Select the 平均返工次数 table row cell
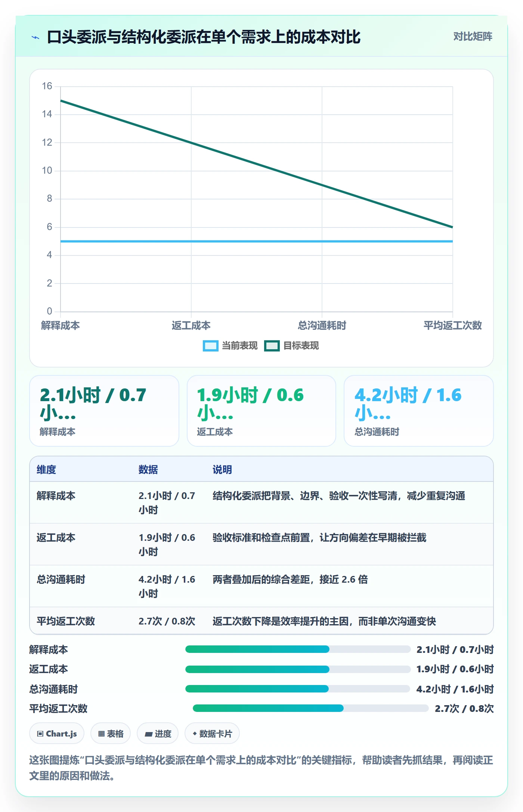Image resolution: width=523 pixels, height=812 pixels. tap(66, 621)
